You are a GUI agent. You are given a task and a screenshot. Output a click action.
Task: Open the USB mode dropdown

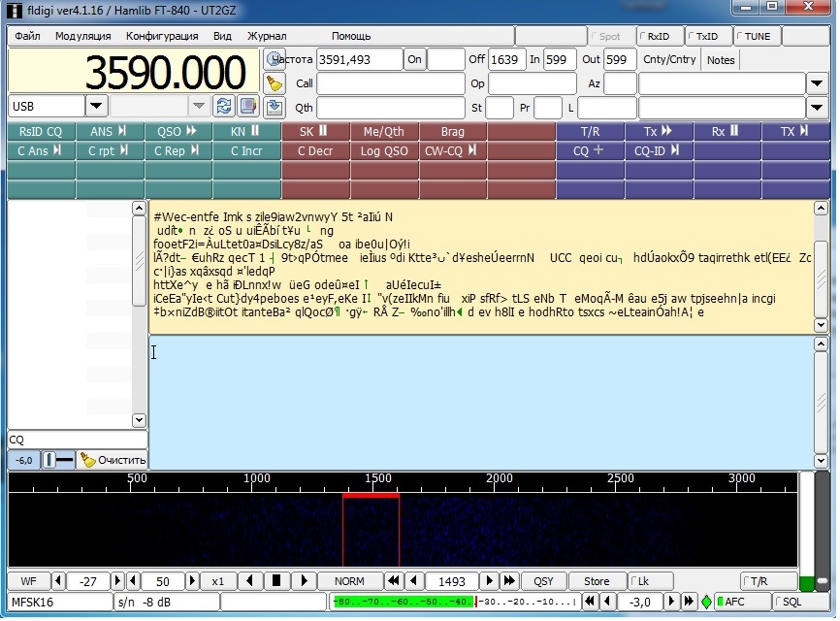96,106
